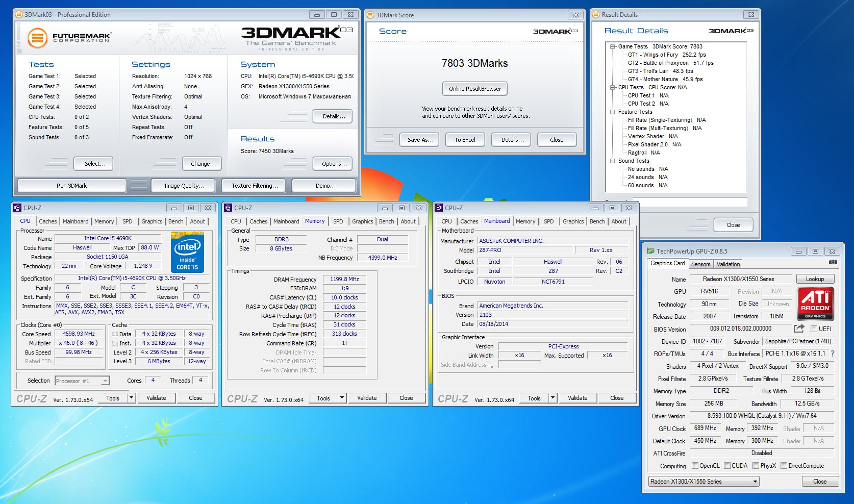Click the Texture Filtering button
The width and height of the screenshot is (854, 504).
(255, 186)
